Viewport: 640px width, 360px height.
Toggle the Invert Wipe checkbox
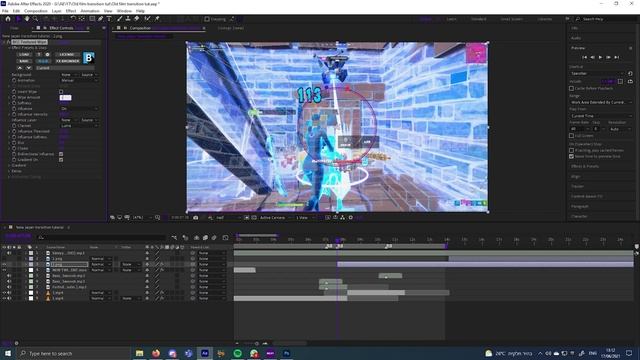coord(61,92)
